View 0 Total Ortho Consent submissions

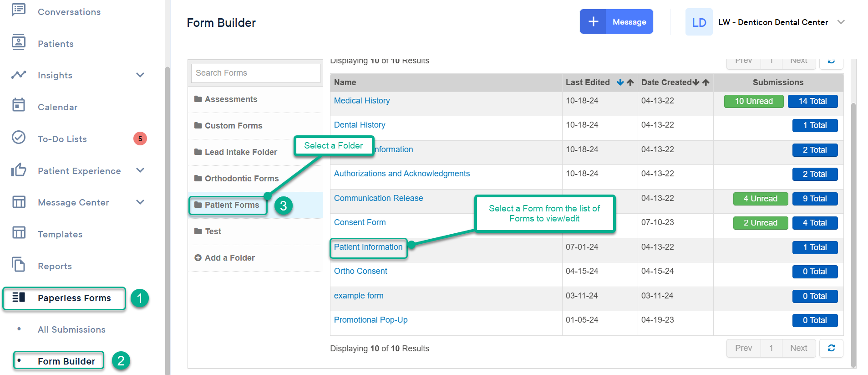[x=815, y=272]
